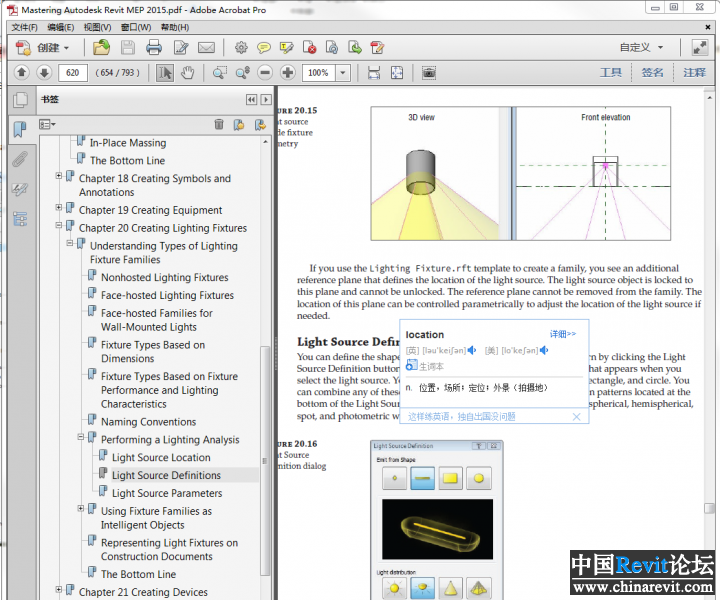Choose the Select tool cursor icon

165,73
